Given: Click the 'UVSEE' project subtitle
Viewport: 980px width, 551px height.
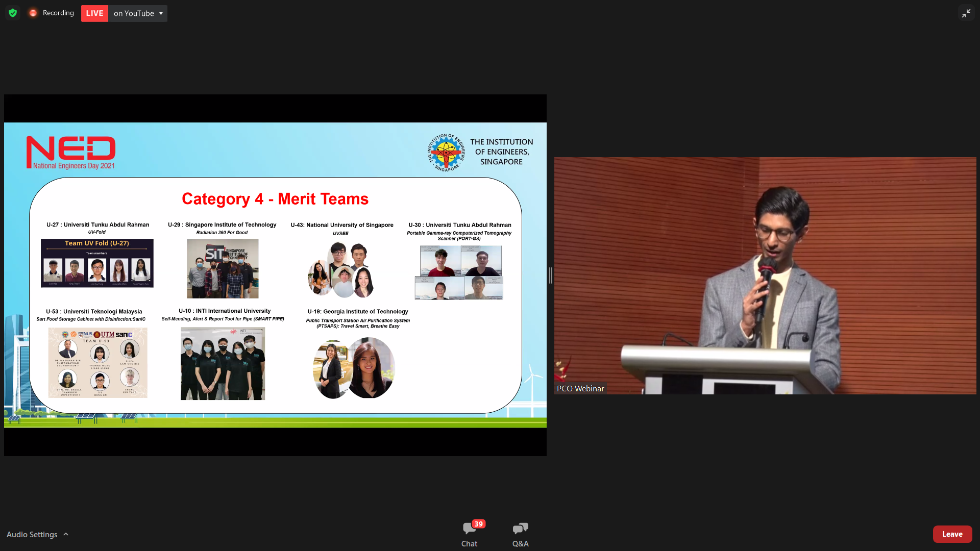Looking at the screenshot, I should (x=341, y=234).
